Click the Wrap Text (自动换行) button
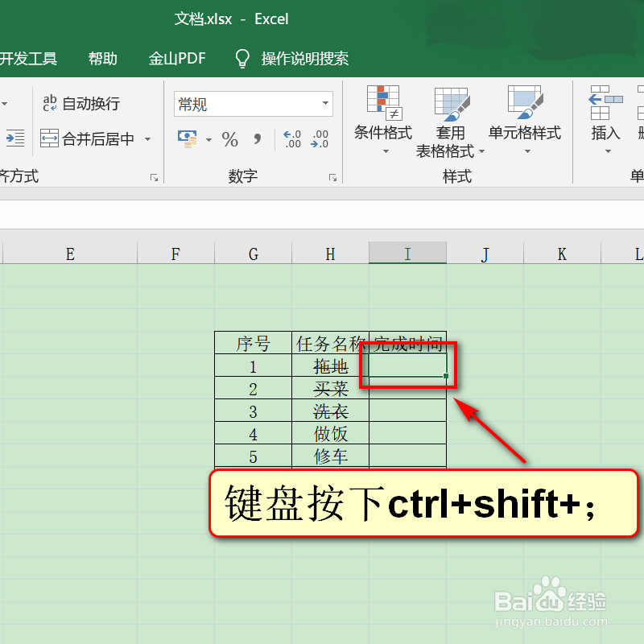 click(81, 104)
